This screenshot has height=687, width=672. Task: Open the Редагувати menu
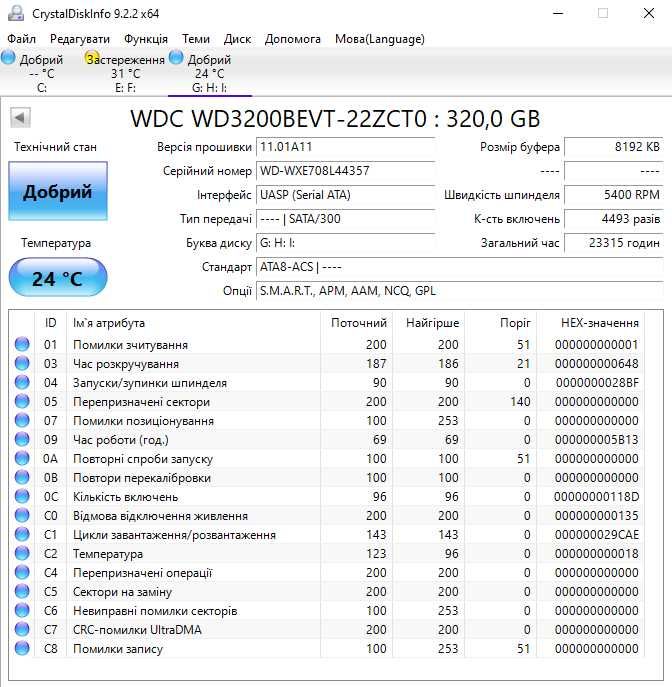(80, 39)
